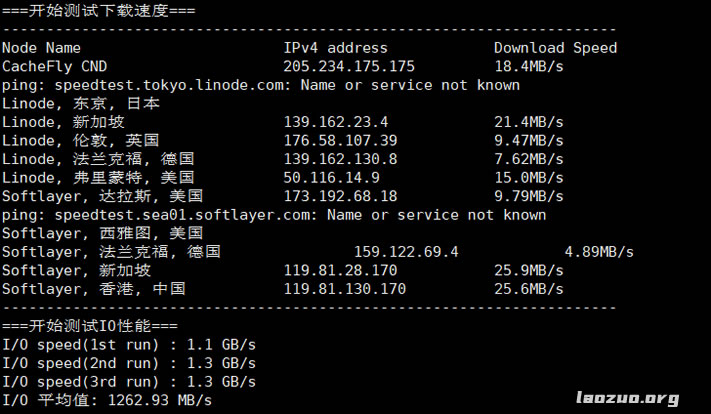The image size is (711, 414).
Task: Click the 21.4MB/s download speed value
Action: (x=528, y=122)
